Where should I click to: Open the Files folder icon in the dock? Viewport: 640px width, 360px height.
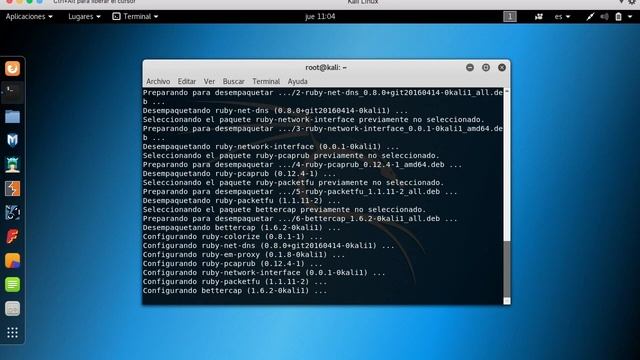click(x=12, y=117)
